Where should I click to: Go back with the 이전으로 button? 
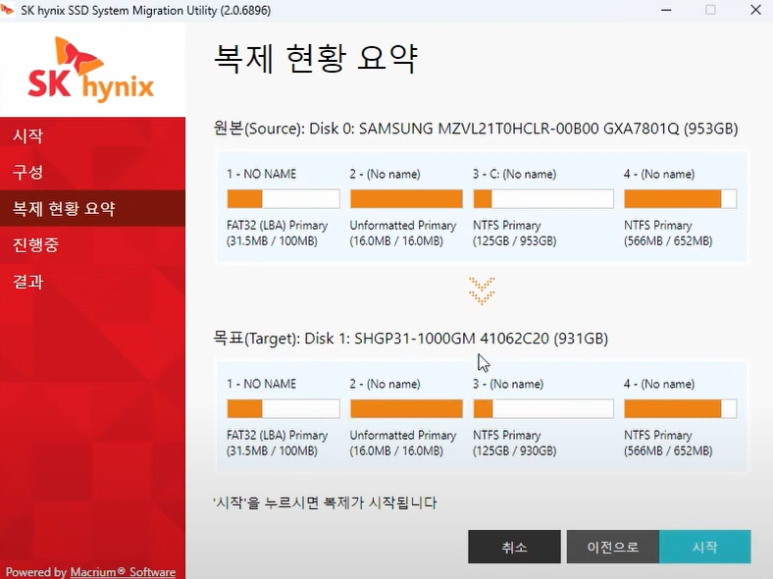coord(613,546)
